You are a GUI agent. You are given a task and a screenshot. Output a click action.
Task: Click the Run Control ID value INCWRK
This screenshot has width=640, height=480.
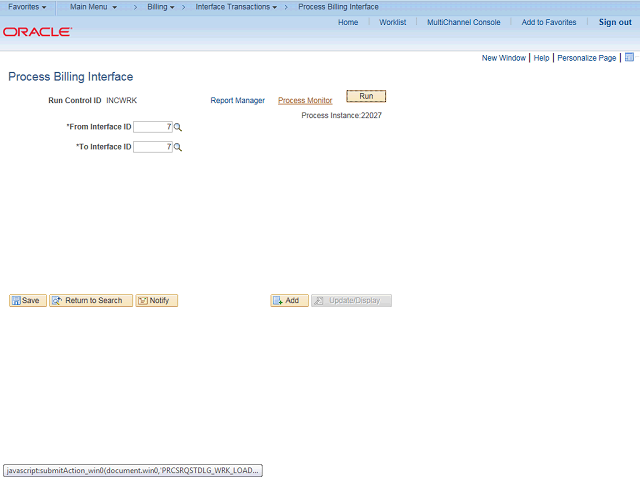122,100
